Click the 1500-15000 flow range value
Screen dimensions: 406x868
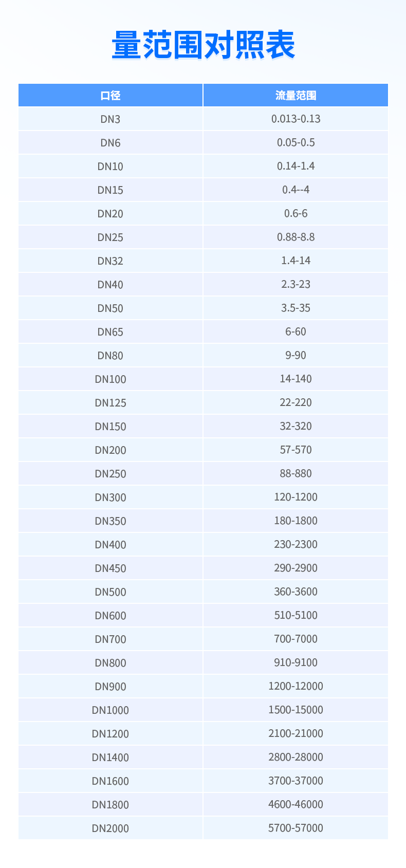click(296, 710)
